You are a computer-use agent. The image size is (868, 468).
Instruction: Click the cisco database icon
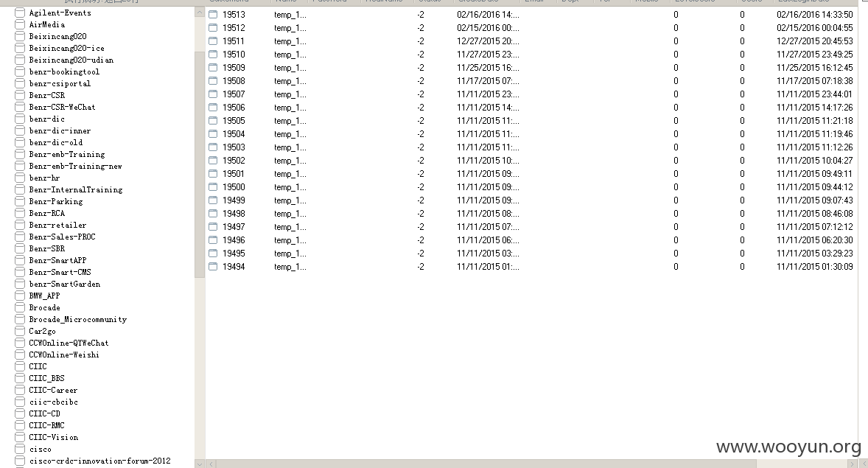[20, 449]
